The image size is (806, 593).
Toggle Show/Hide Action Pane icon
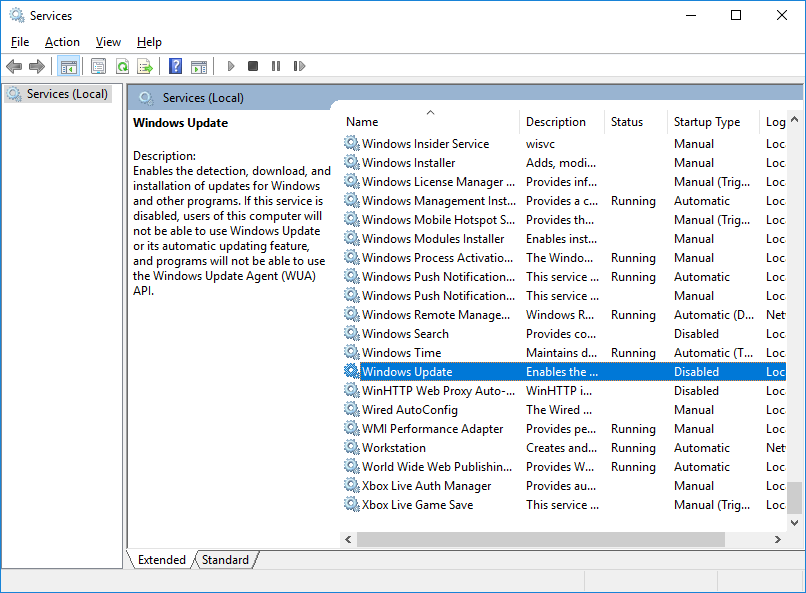199,66
